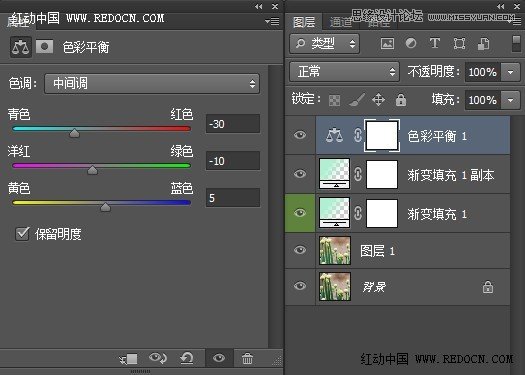525x375 pixels.
Task: Click the Color Balance adjustment scales icon
Action: point(21,47)
